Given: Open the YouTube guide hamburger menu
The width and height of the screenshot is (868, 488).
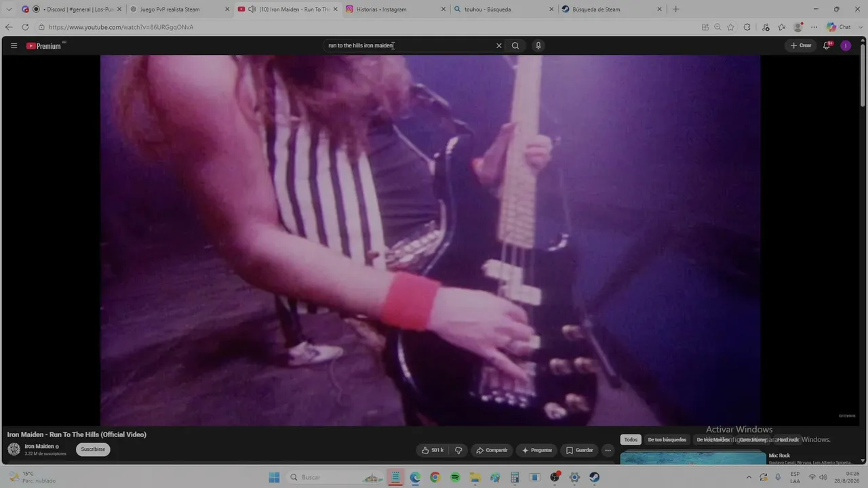Looking at the screenshot, I should click(x=14, y=45).
